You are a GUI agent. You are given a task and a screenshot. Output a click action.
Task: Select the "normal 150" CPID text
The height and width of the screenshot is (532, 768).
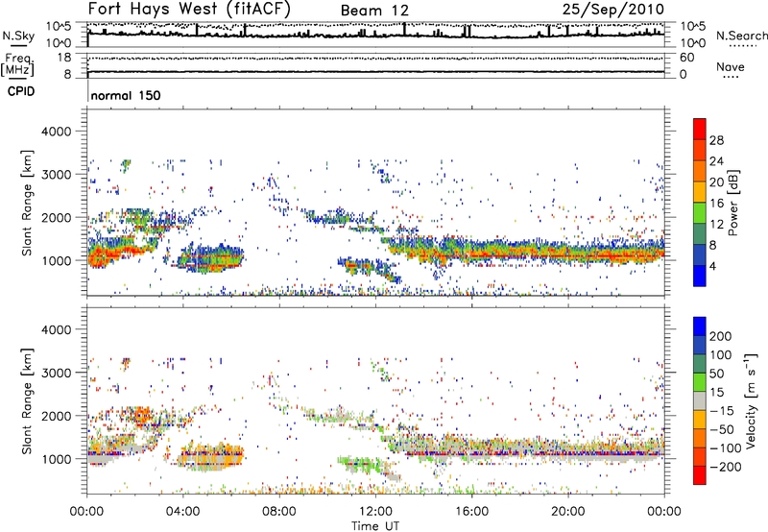pyautogui.click(x=126, y=95)
